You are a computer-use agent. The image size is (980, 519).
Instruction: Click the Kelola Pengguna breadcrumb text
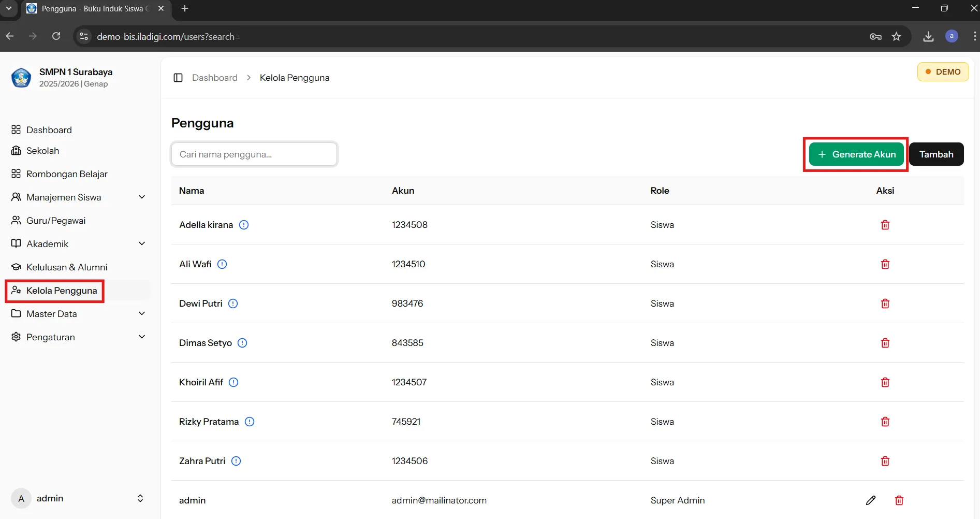pos(295,78)
